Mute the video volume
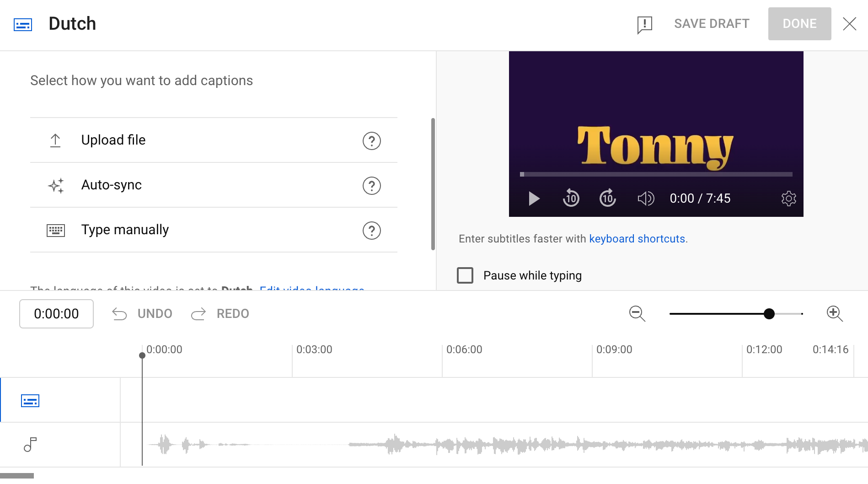Image resolution: width=868 pixels, height=484 pixels. [x=646, y=199]
